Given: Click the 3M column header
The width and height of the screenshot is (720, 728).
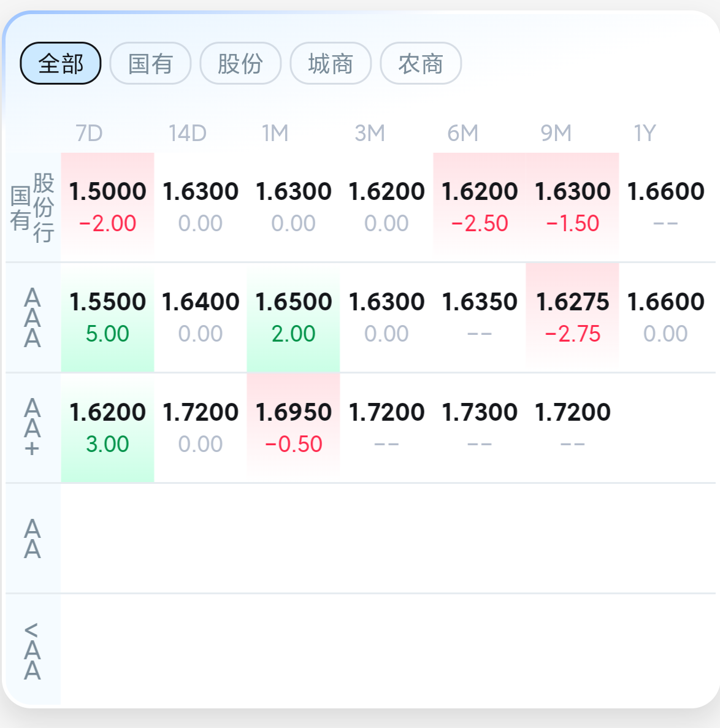Looking at the screenshot, I should tap(370, 133).
